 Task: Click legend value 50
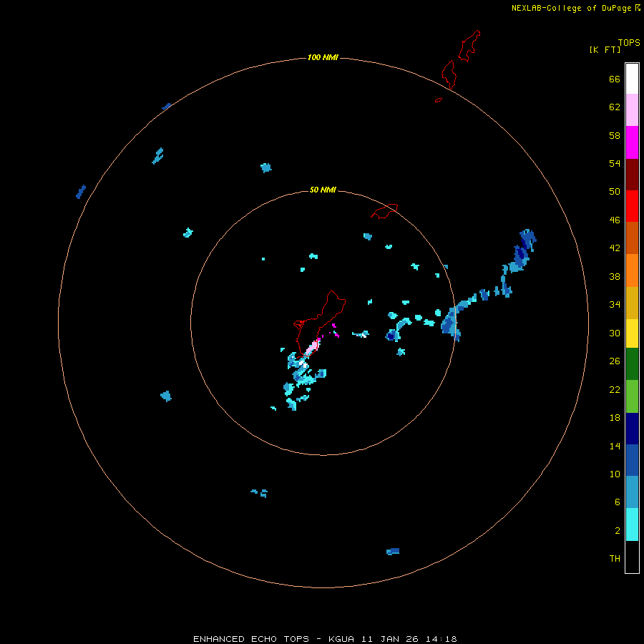(x=615, y=191)
